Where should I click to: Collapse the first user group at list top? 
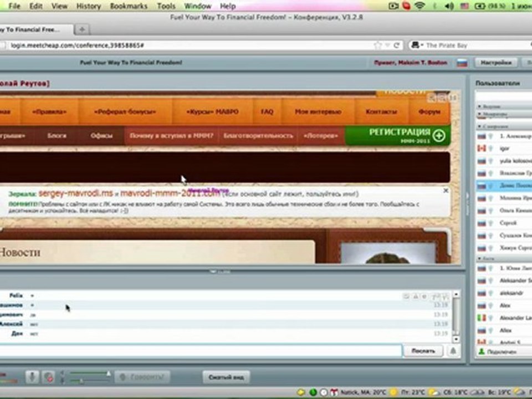pyautogui.click(x=479, y=106)
